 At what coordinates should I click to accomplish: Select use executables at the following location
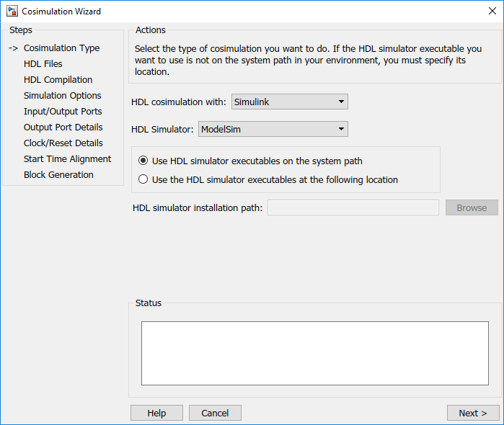click(x=143, y=179)
